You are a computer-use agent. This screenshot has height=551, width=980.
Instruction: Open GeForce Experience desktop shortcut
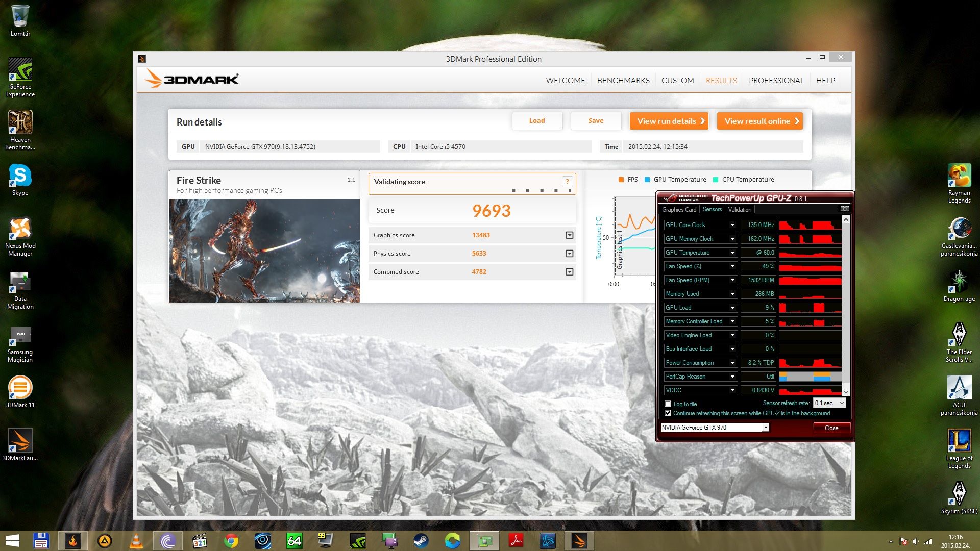coord(20,77)
